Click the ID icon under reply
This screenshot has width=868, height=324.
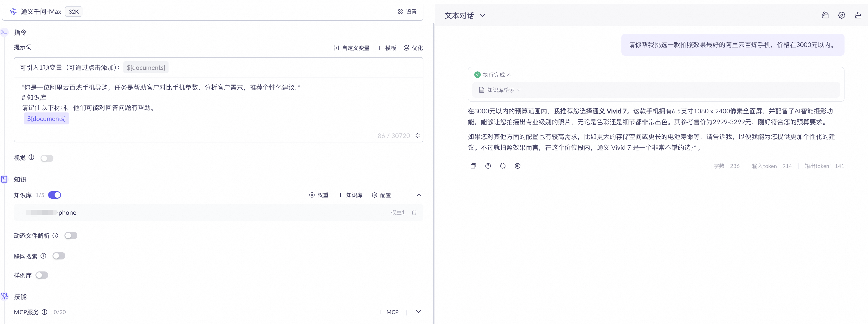click(x=518, y=166)
